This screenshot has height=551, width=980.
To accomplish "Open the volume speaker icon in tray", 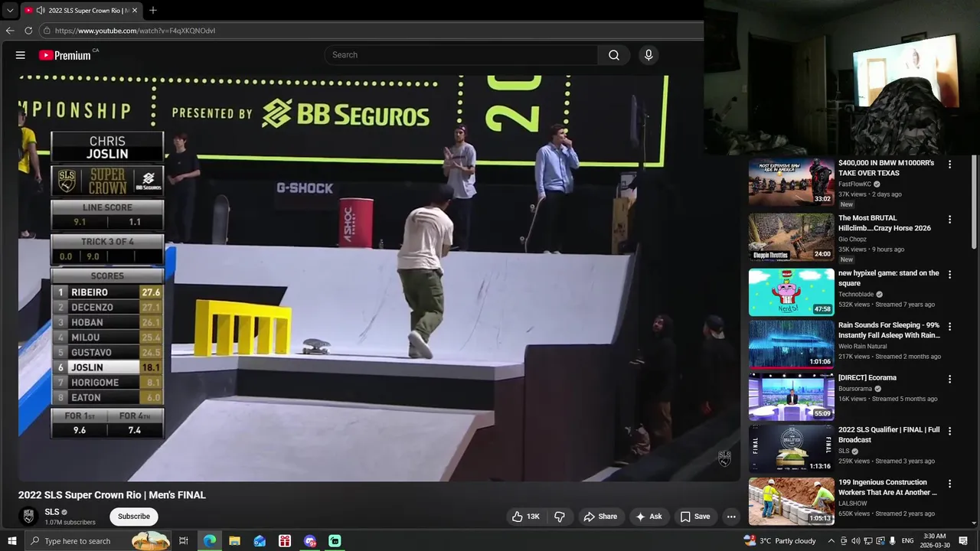I will coord(856,541).
